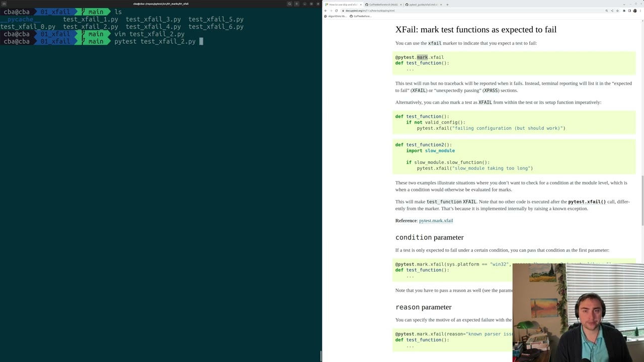Click the browser back arrow
644x362 pixels.
326,11
